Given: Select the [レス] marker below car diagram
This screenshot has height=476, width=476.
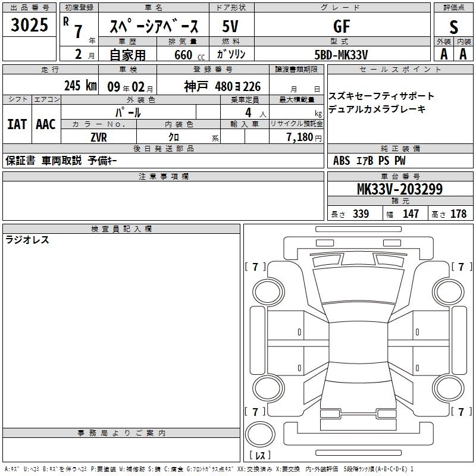Looking at the screenshot, I should pyautogui.click(x=259, y=456).
